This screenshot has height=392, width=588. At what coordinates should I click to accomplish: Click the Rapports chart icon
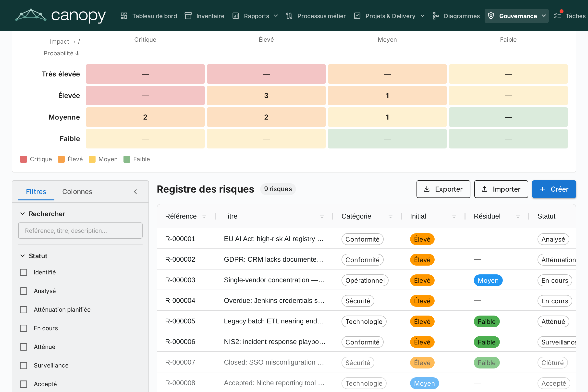(236, 16)
